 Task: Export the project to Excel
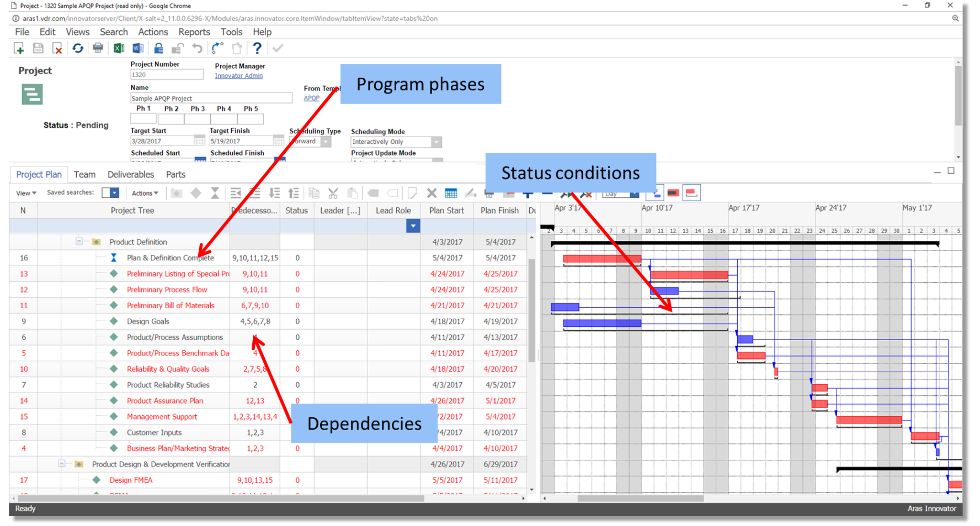point(118,49)
